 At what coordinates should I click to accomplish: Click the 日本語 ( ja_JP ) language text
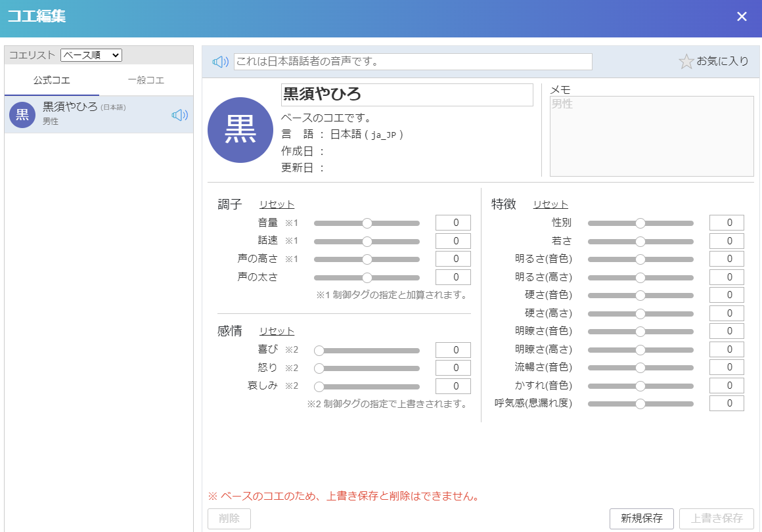(367, 135)
